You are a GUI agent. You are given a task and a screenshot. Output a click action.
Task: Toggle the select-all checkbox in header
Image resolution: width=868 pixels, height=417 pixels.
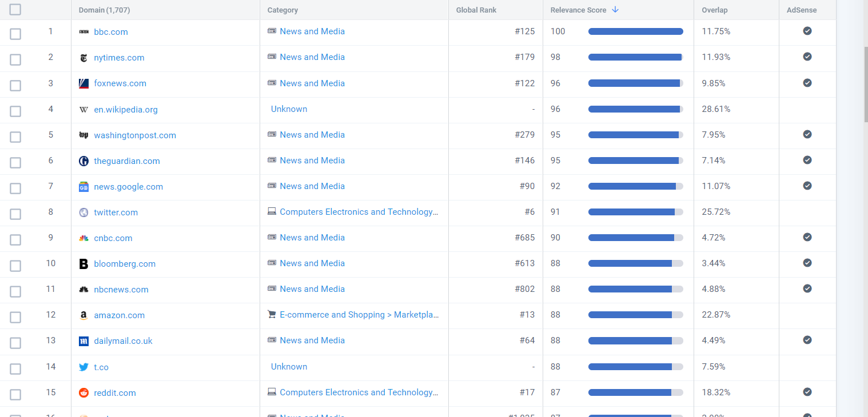(15, 10)
